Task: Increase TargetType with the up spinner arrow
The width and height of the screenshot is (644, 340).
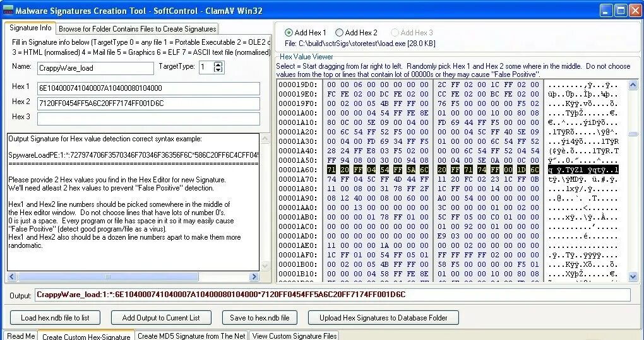Action: (x=218, y=64)
